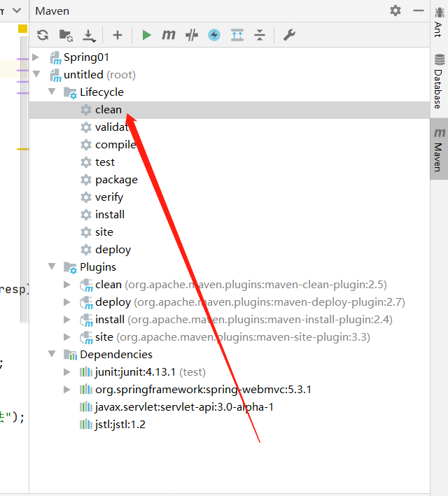Select the compile lifecycle goal
Screen dimensions: 448x496
(115, 145)
